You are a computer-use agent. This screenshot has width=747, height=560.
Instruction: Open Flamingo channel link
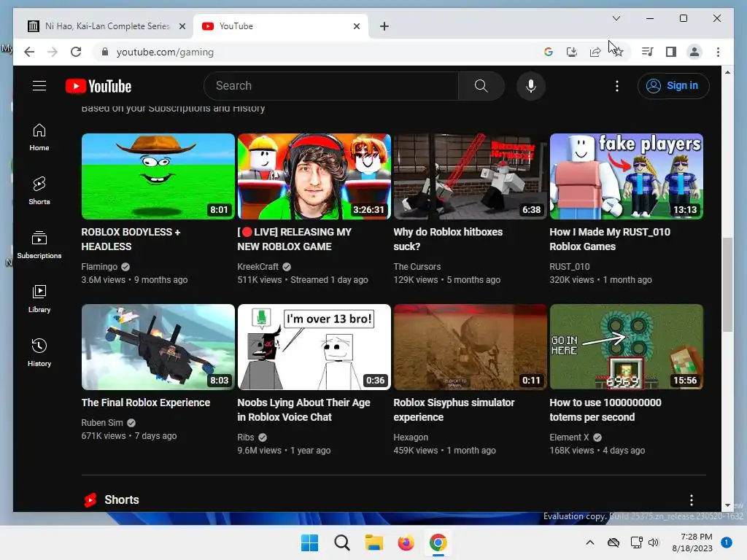pos(99,267)
